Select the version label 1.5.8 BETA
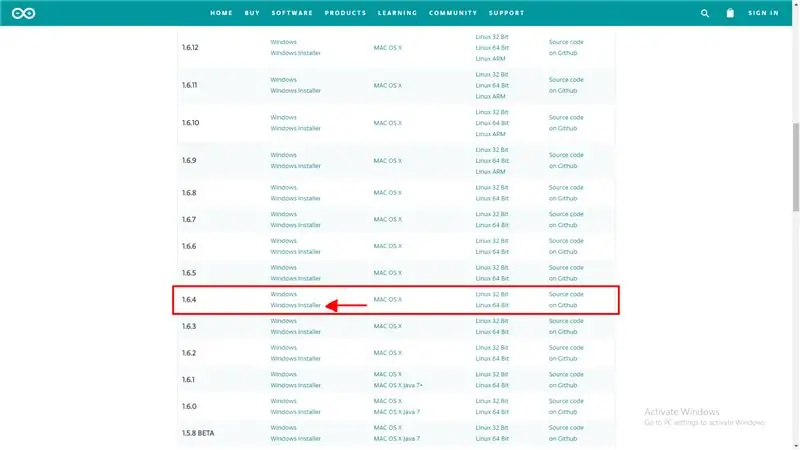Image resolution: width=800 pixels, height=450 pixels. pos(198,433)
